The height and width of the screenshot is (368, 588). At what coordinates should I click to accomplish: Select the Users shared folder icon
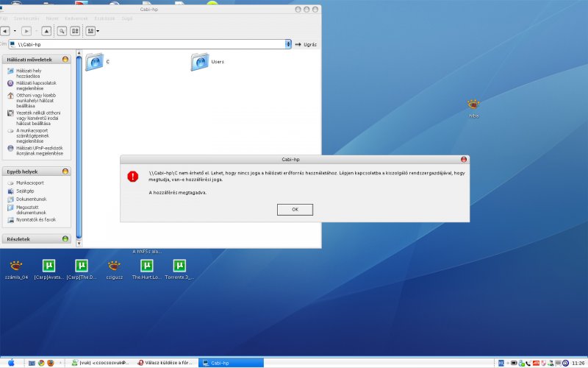click(199, 62)
